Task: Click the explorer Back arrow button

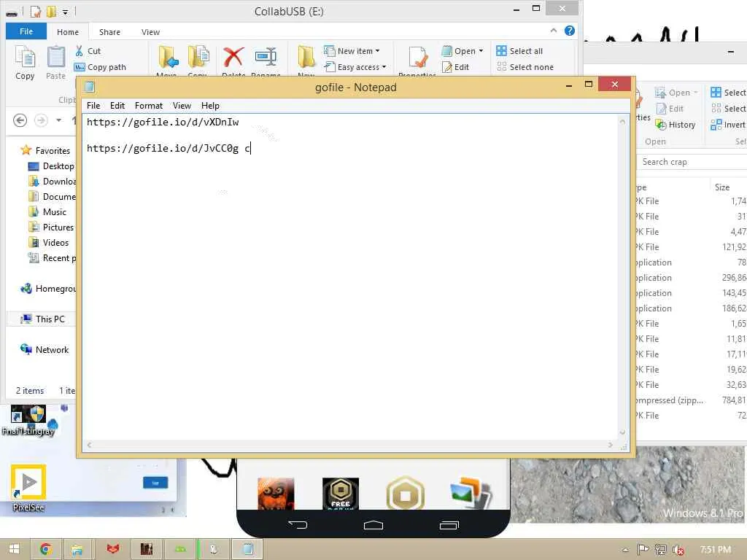Action: click(20, 120)
